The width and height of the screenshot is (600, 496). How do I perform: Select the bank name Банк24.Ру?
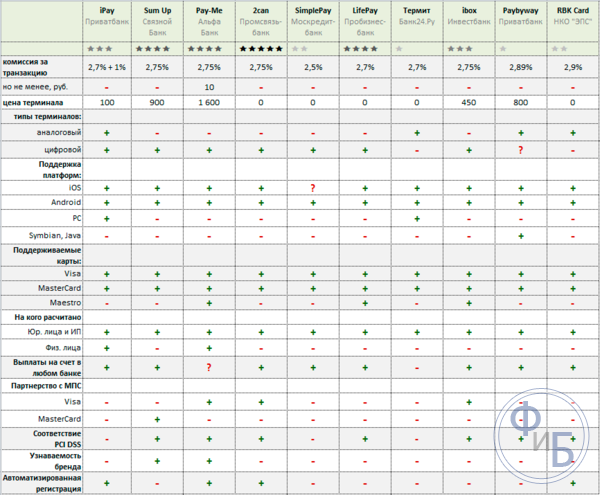(417, 21)
